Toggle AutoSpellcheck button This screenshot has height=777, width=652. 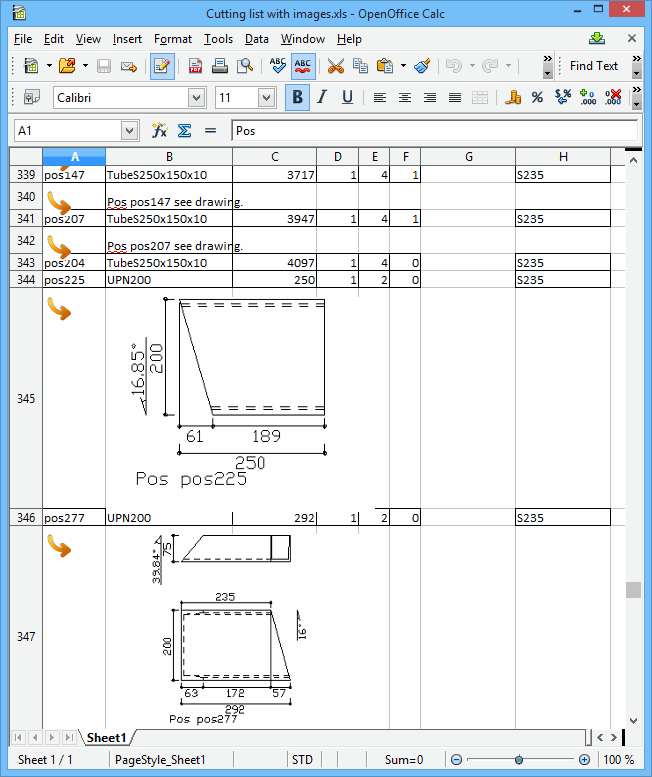coord(304,66)
